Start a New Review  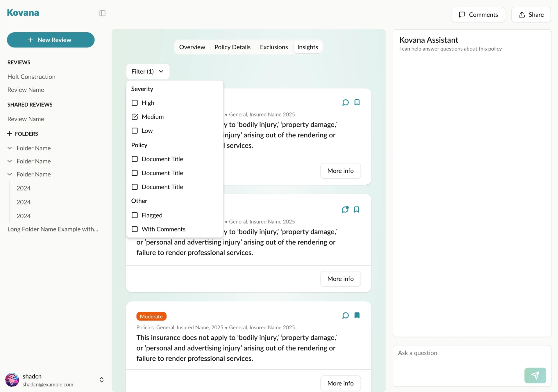point(51,40)
